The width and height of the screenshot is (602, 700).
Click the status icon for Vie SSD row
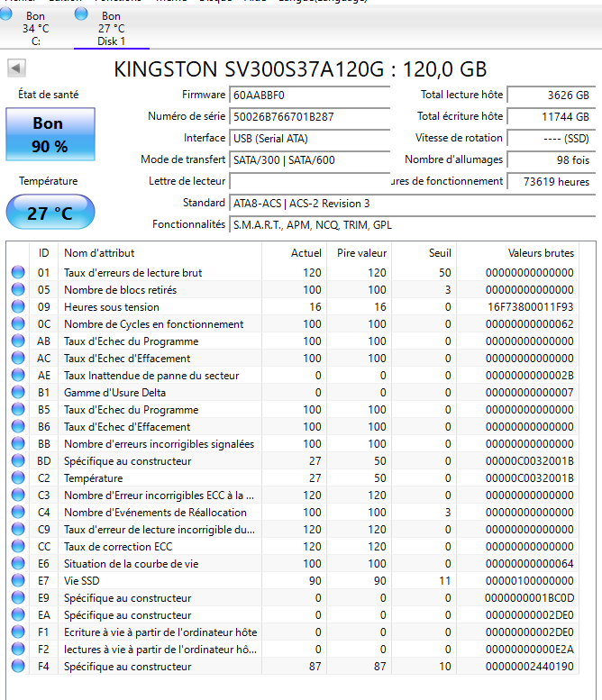point(18,581)
